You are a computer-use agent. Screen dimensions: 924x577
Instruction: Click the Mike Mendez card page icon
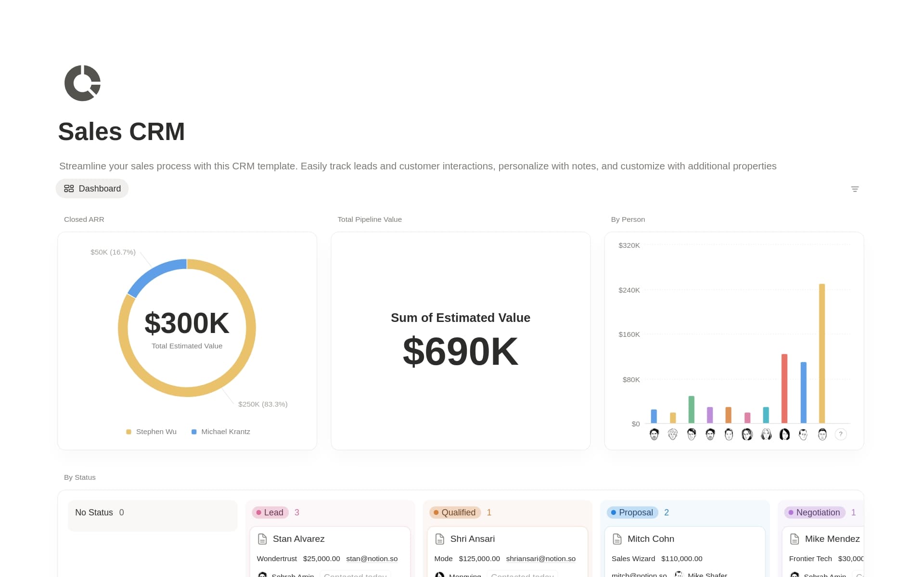pos(795,539)
